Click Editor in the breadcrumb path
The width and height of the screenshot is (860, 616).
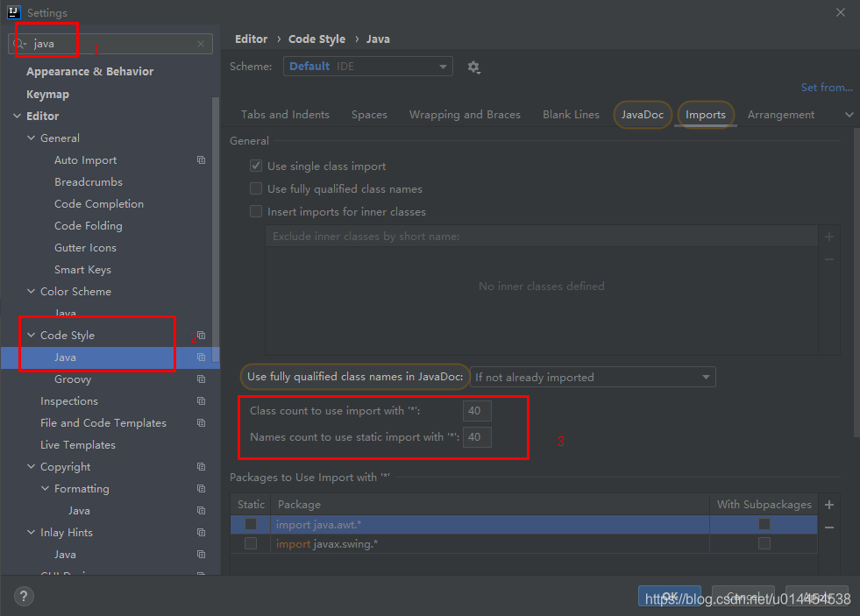pos(252,39)
